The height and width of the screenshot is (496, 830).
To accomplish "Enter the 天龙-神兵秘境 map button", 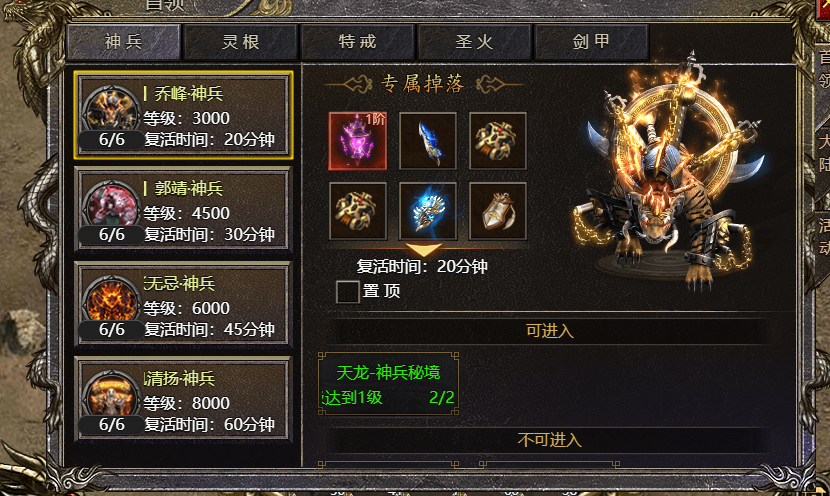I will (389, 384).
